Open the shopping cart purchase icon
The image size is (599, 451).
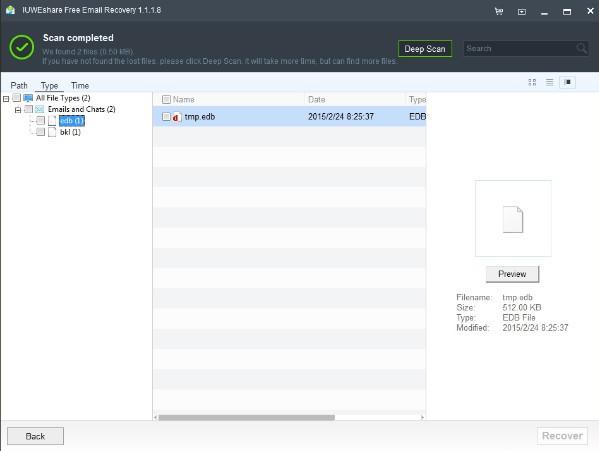pos(499,11)
